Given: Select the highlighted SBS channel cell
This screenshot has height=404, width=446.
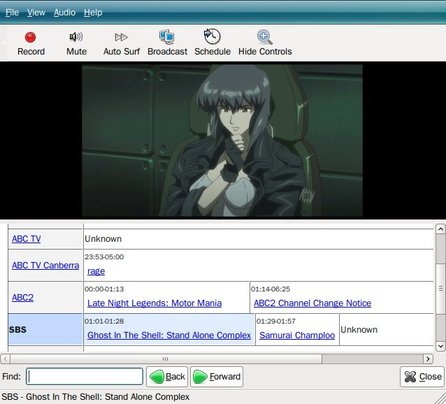Looking at the screenshot, I should click(x=45, y=329).
